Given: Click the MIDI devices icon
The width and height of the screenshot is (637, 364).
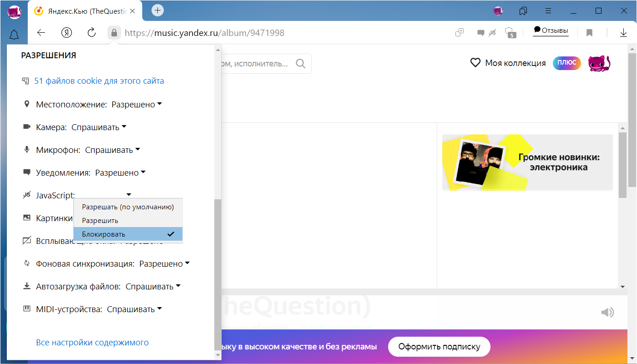Looking at the screenshot, I should (26, 309).
